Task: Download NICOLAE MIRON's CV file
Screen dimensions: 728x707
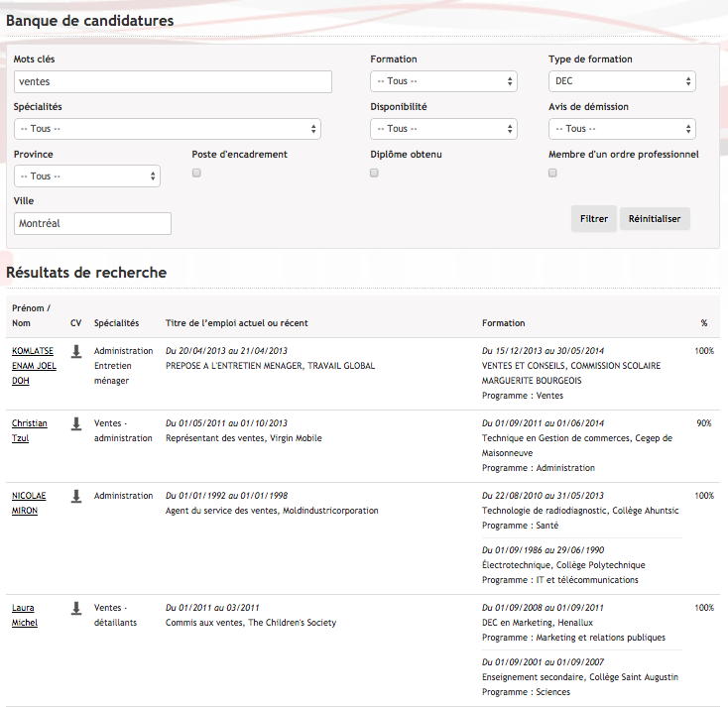Action: [x=76, y=496]
